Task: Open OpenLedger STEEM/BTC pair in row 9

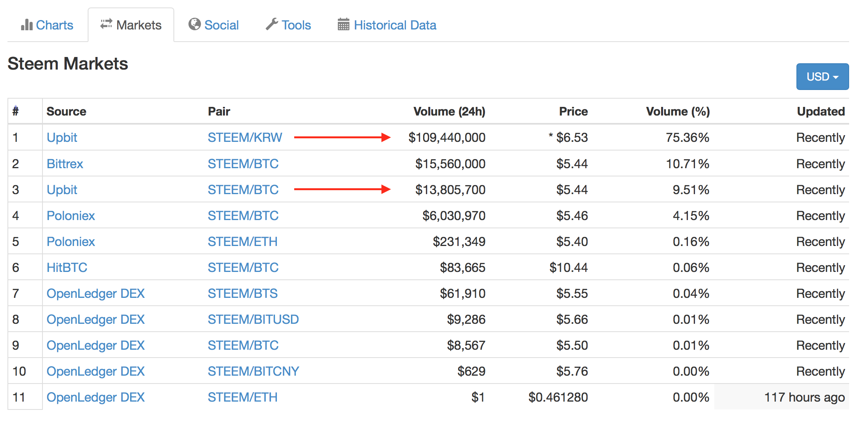Action: 243,345
